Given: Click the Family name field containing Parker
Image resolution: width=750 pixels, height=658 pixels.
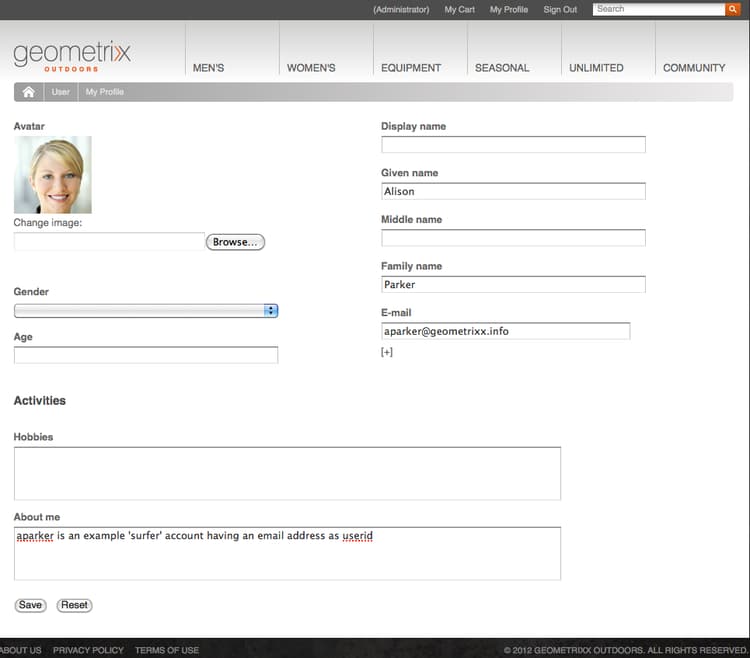Looking at the screenshot, I should pyautogui.click(x=513, y=285).
